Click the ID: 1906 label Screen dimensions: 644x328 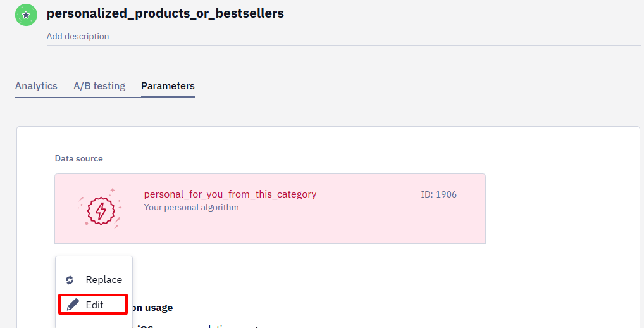point(438,195)
